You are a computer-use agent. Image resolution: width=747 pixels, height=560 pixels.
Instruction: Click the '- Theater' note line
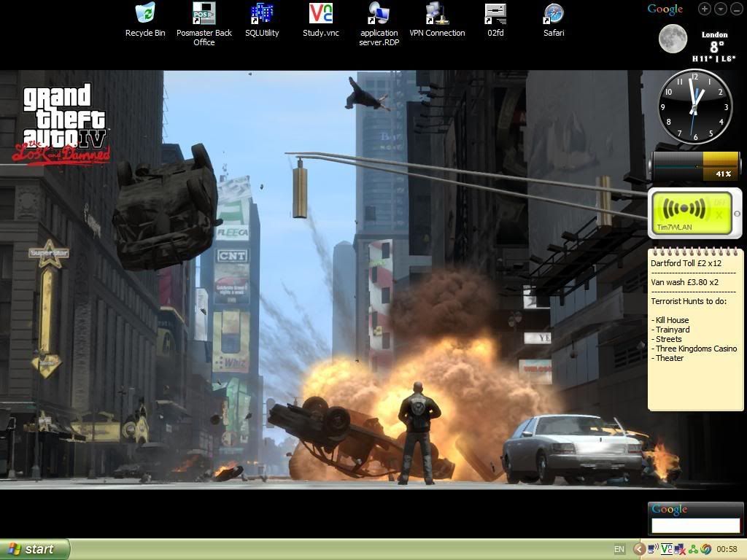[667, 358]
